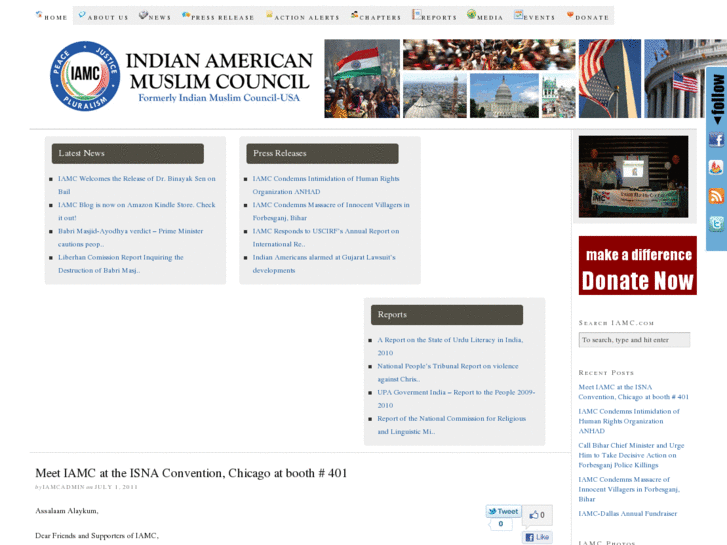
Task: Select Action Alerts in the navigation bar
Action: [x=302, y=16]
